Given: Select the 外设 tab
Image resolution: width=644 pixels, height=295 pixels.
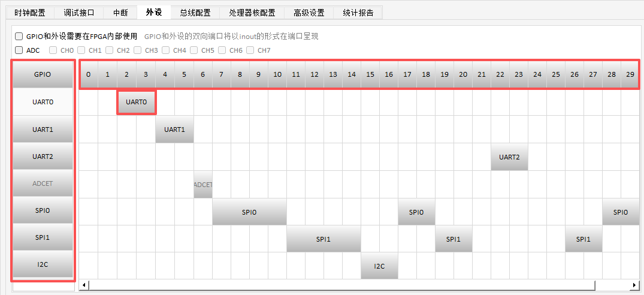Looking at the screenshot, I should 154,12.
